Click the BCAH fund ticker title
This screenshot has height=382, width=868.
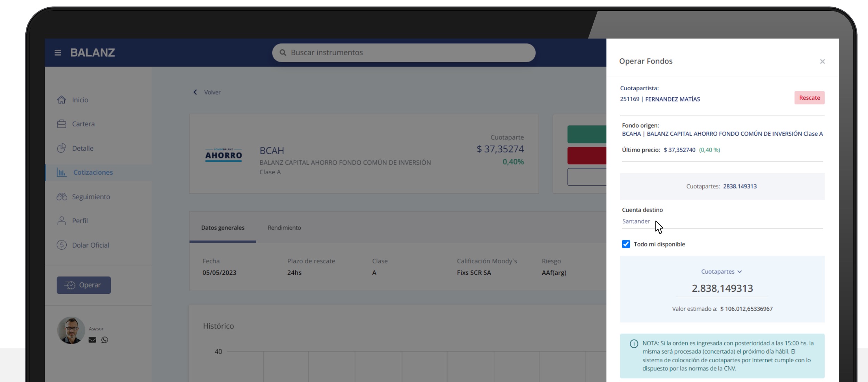point(272,151)
